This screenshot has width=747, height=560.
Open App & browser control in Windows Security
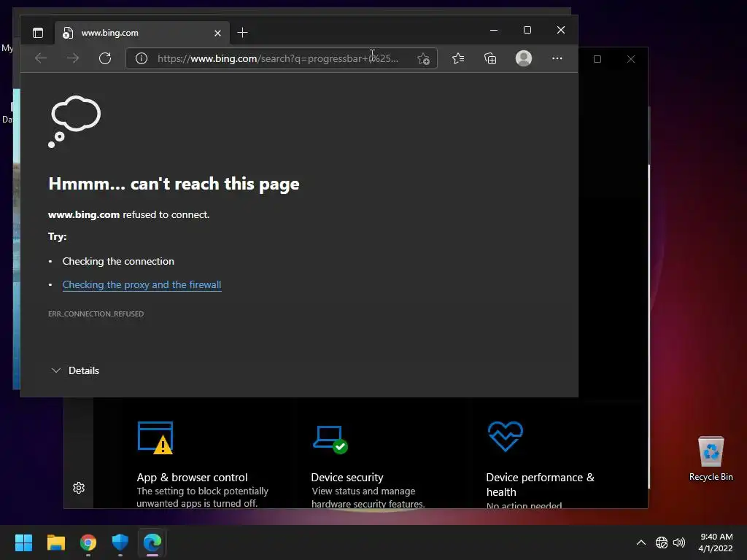click(203, 464)
